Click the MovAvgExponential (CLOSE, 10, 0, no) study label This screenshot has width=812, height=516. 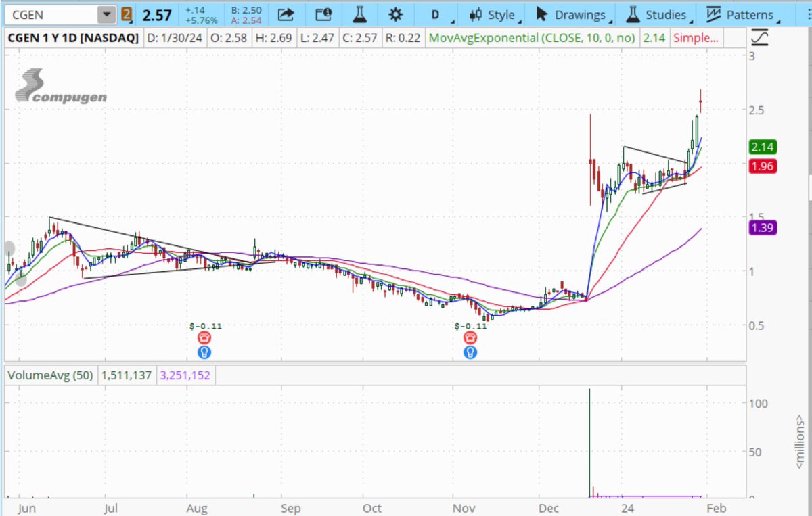533,38
